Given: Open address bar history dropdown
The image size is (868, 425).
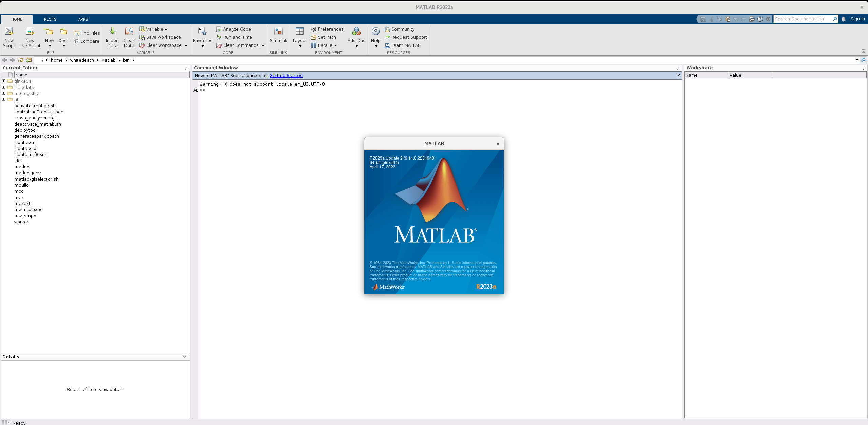Looking at the screenshot, I should [x=857, y=60].
